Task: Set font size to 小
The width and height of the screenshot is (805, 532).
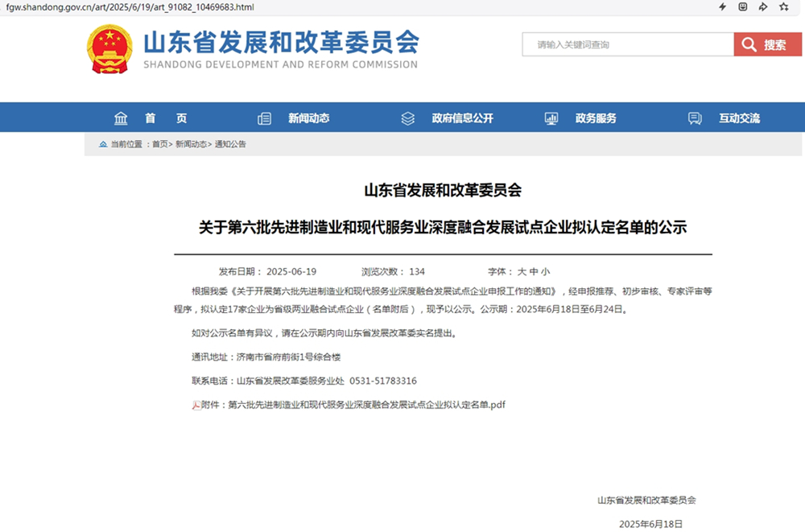Action: point(546,272)
